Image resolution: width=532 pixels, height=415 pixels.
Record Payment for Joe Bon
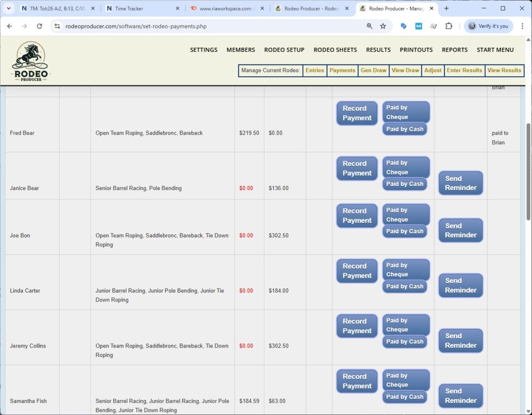pyautogui.click(x=357, y=216)
